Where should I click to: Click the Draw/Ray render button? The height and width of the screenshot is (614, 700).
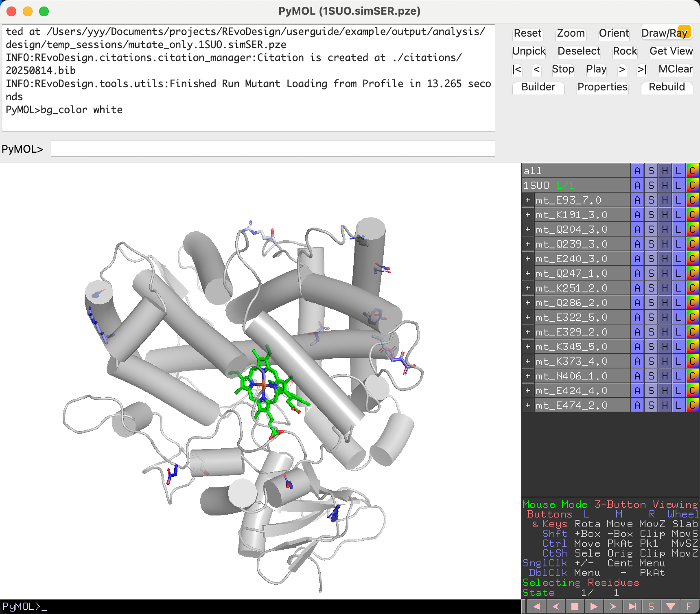tap(666, 33)
